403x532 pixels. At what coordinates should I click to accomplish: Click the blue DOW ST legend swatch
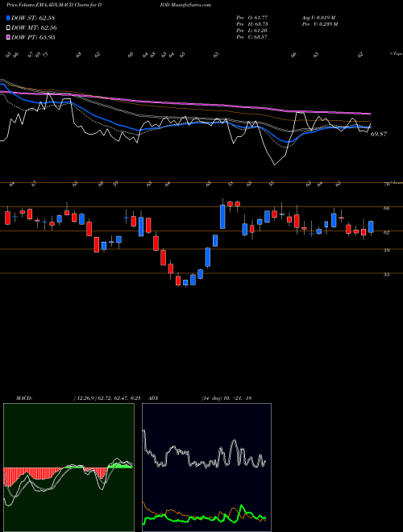8,18
